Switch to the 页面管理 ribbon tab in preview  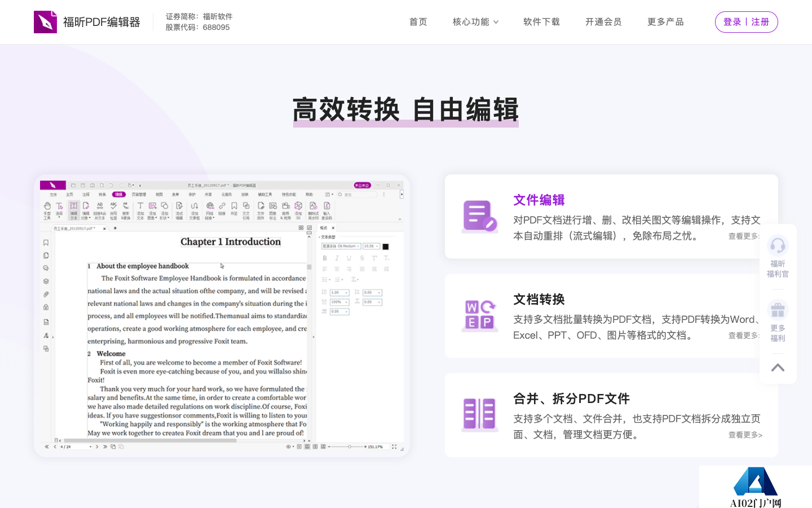(x=139, y=194)
